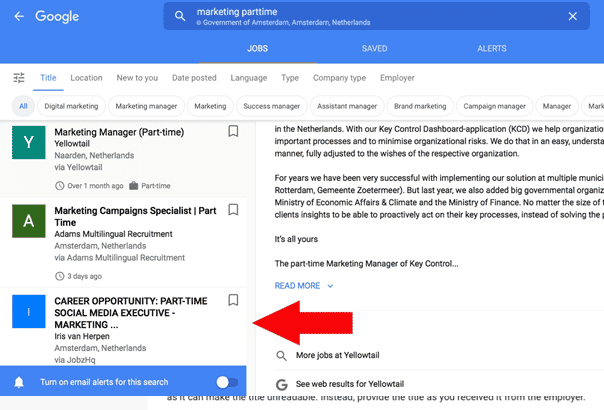
Task: Save the Marketing Campaigns Specialist job
Action: (233, 210)
